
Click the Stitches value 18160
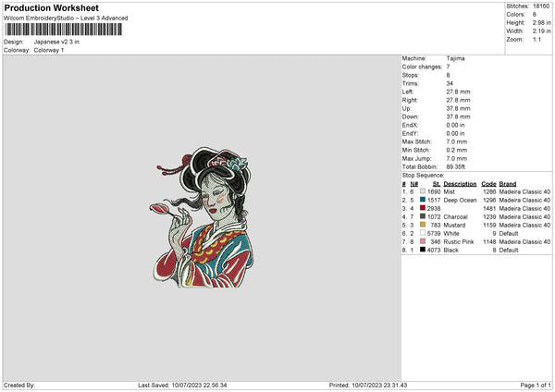[541, 6]
